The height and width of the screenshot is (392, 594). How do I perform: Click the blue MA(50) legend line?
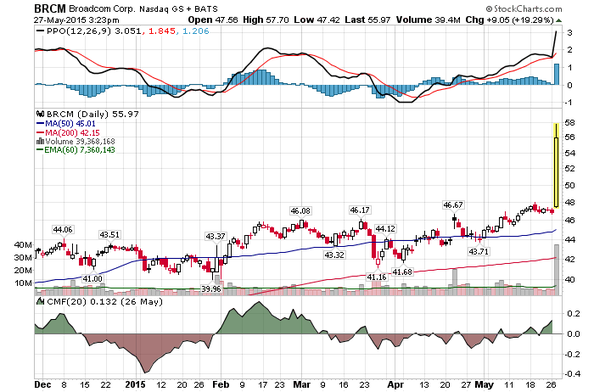pyautogui.click(x=40, y=123)
